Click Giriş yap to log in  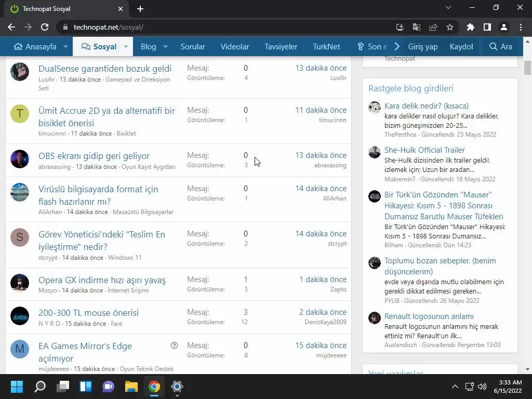[423, 46]
